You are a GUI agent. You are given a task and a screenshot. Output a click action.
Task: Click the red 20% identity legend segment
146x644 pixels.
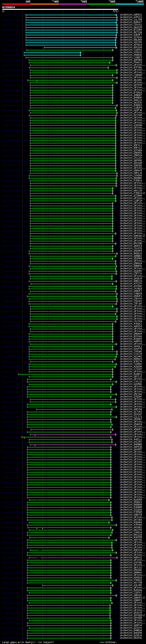pyautogui.click(x=16, y=4)
